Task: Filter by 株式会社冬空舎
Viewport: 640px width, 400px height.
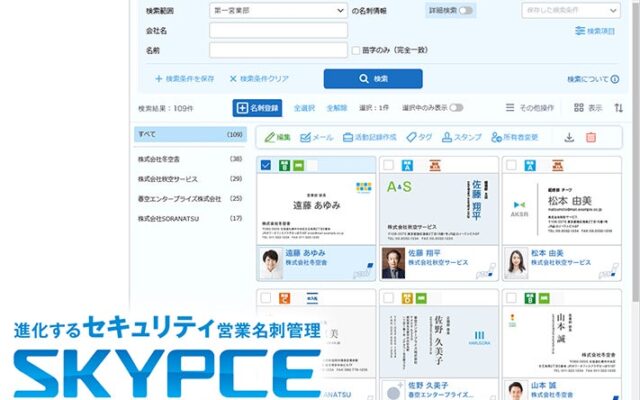Action: click(x=190, y=159)
